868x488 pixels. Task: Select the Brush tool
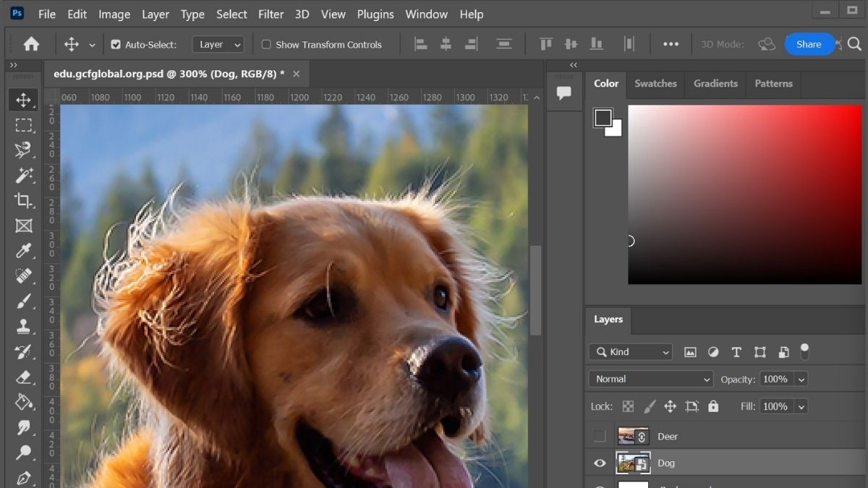point(23,301)
